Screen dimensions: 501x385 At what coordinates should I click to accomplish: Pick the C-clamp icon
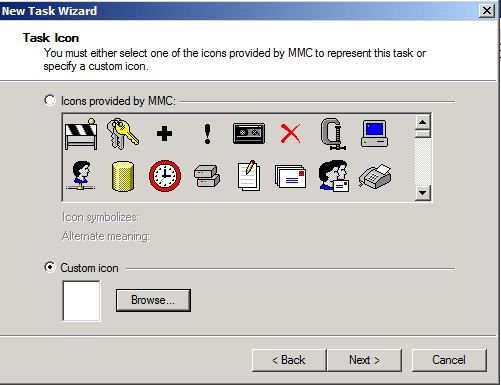point(333,134)
